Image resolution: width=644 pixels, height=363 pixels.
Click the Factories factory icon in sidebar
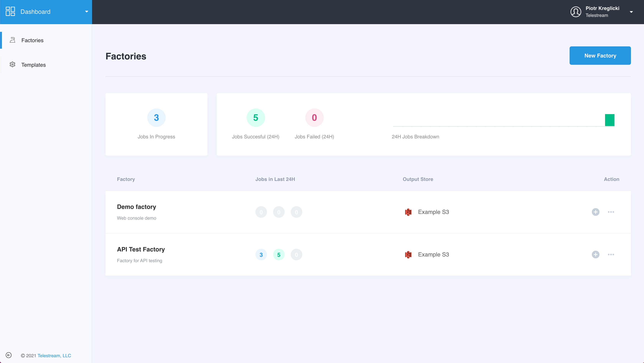12,40
